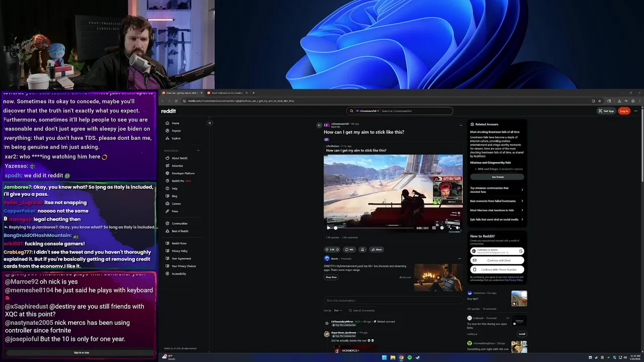Play the embedded post video
The height and width of the screenshot is (362, 644).
point(329,228)
